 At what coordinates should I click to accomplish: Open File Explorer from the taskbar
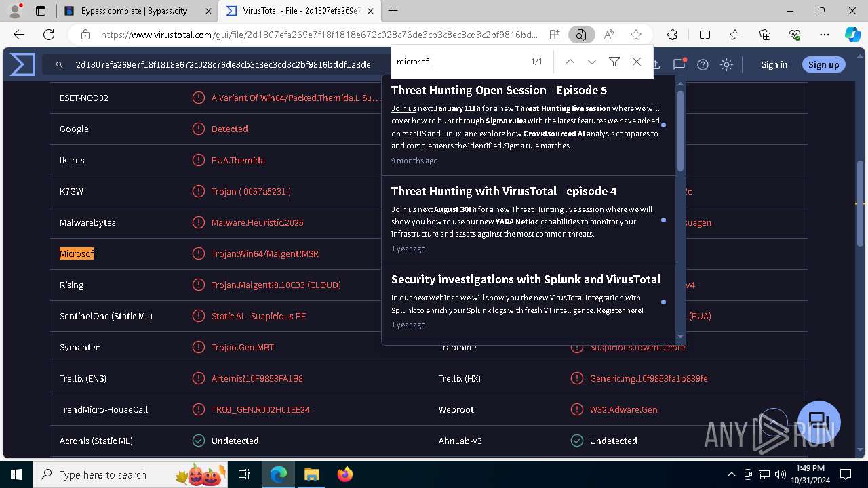311,474
